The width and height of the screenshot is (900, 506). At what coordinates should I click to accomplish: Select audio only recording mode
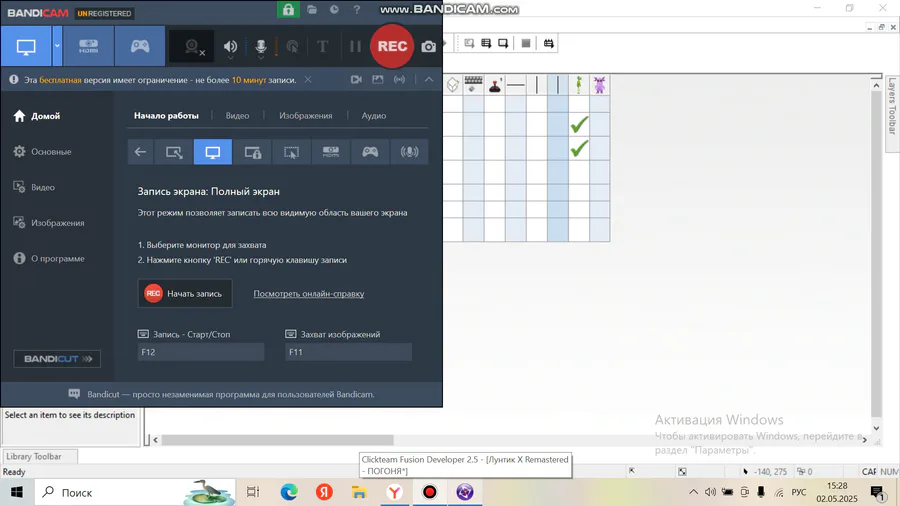(x=409, y=152)
